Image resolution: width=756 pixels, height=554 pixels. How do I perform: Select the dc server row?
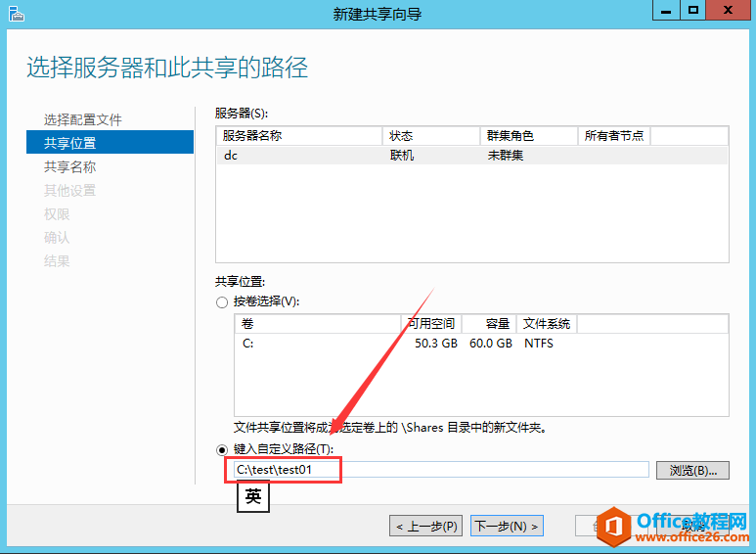(x=472, y=156)
